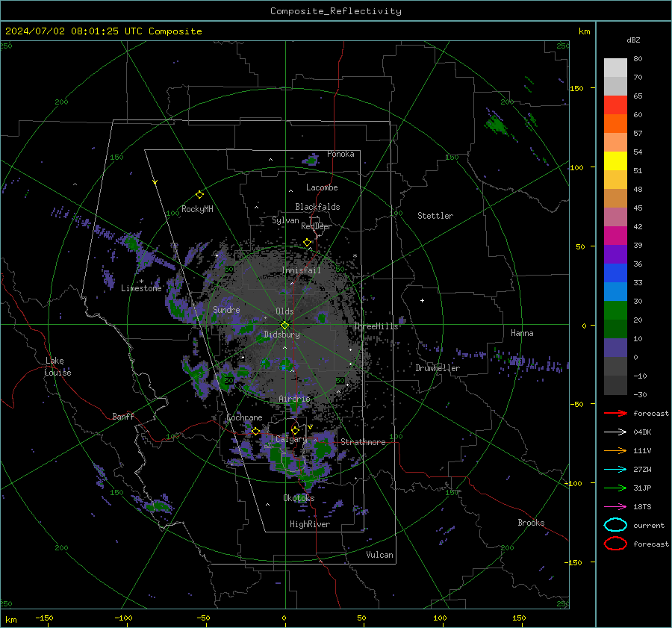672x628 pixels.
Task: Click the Innisfail city label
Action: click(x=301, y=270)
